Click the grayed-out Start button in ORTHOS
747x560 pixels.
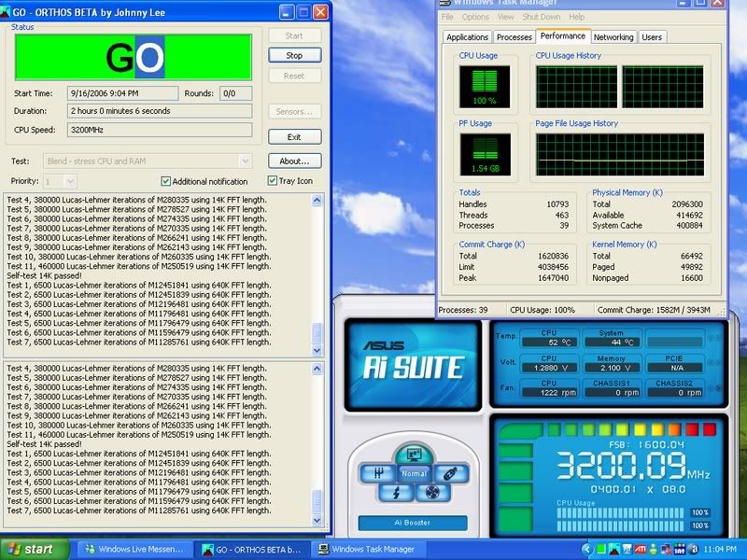click(x=294, y=35)
